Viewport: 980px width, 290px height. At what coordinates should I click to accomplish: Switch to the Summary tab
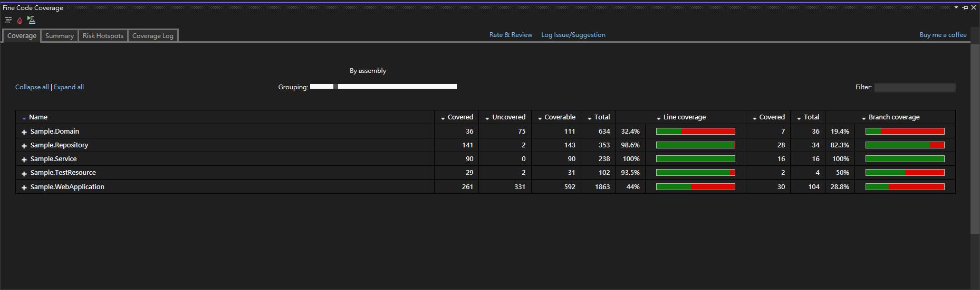[x=59, y=36]
